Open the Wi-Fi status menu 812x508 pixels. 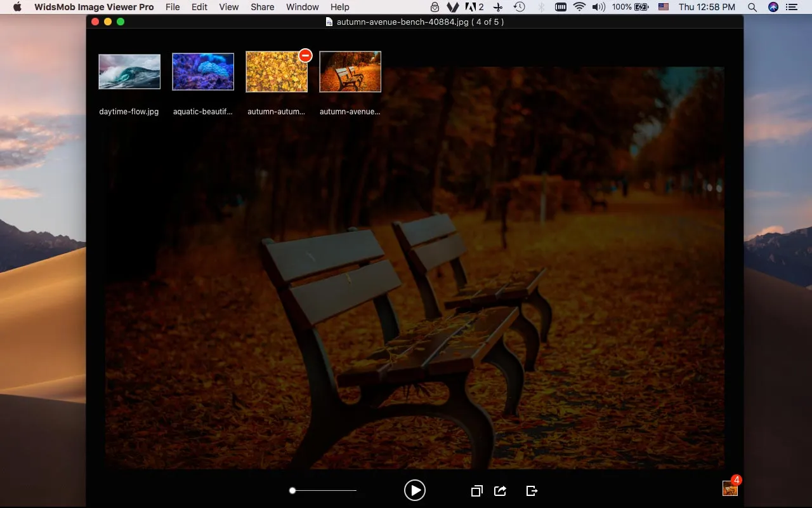click(579, 7)
